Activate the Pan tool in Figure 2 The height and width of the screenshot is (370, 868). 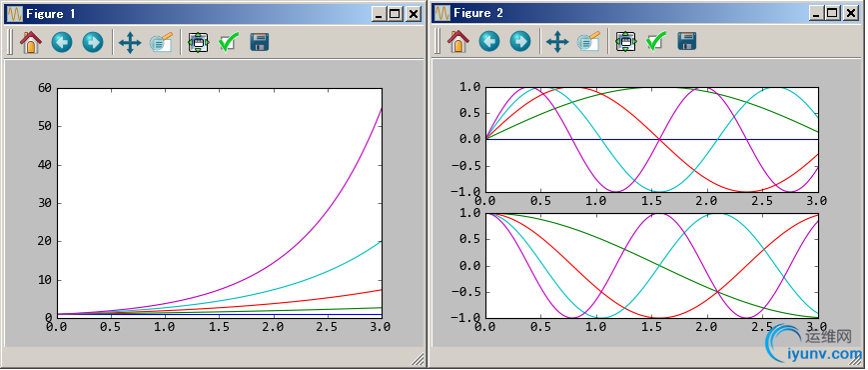[x=557, y=42]
